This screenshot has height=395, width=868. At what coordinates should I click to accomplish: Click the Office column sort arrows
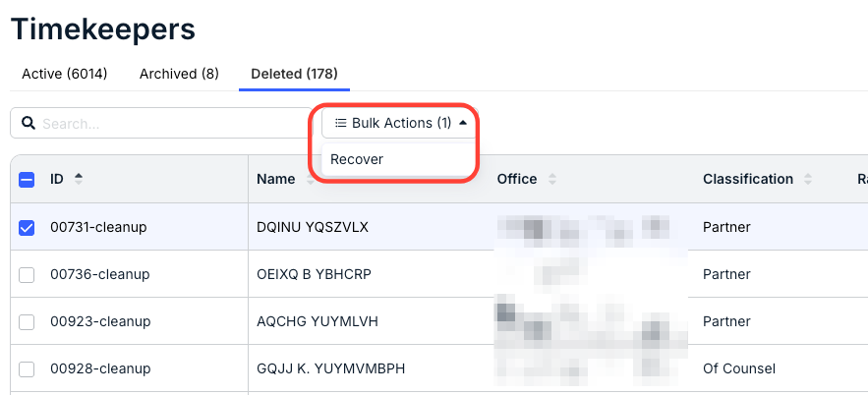[551, 179]
